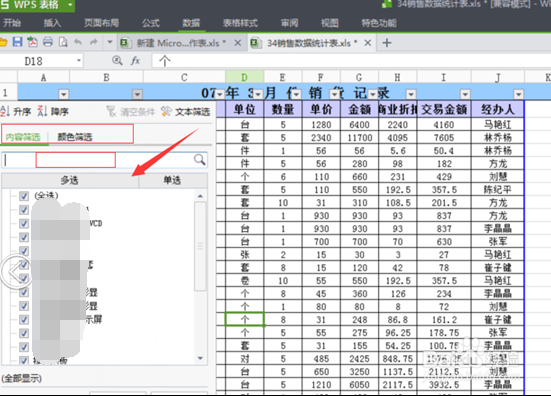Click the 经办人 header cell
The image size is (551, 396).
click(498, 110)
